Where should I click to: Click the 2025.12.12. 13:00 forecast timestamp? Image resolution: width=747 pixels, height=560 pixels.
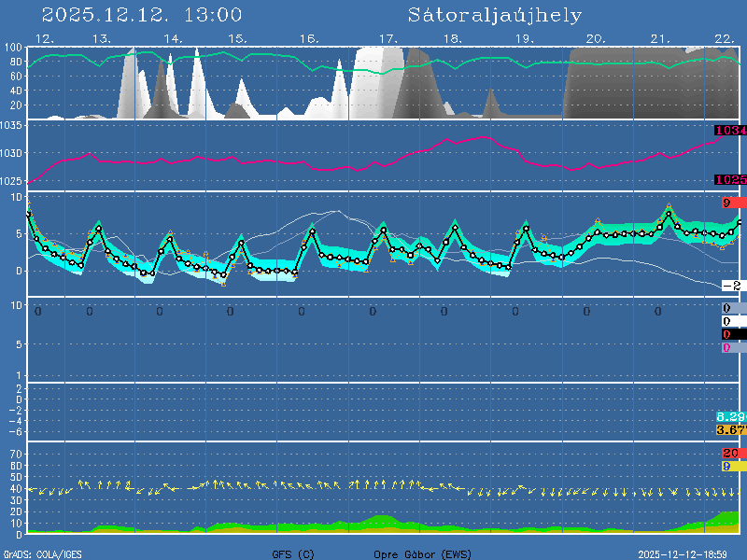142,15
